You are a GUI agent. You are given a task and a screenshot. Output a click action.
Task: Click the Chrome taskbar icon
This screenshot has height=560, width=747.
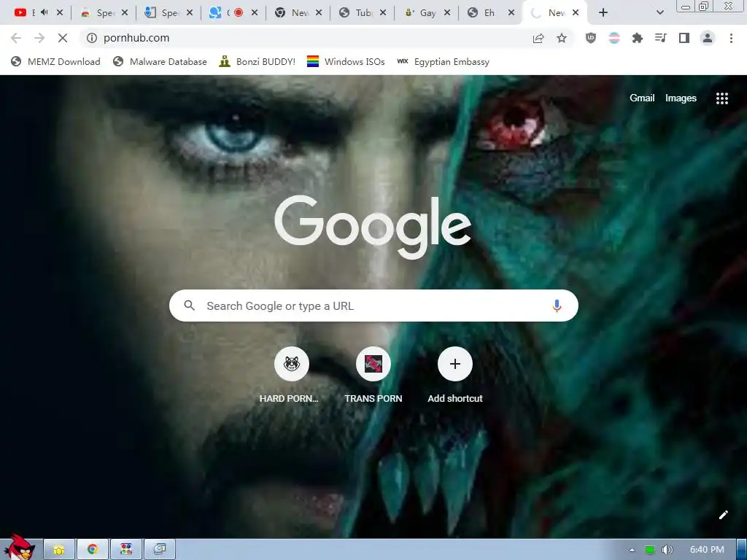point(93,550)
